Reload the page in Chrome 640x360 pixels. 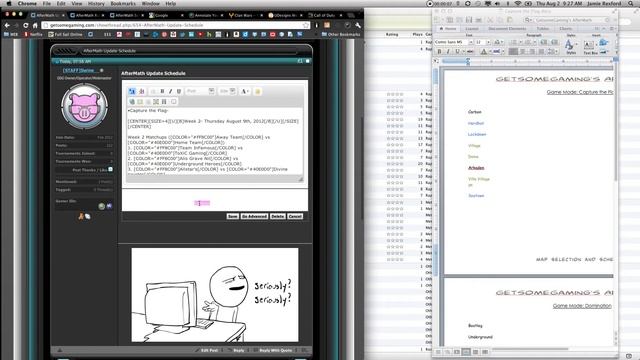[x=26, y=25]
